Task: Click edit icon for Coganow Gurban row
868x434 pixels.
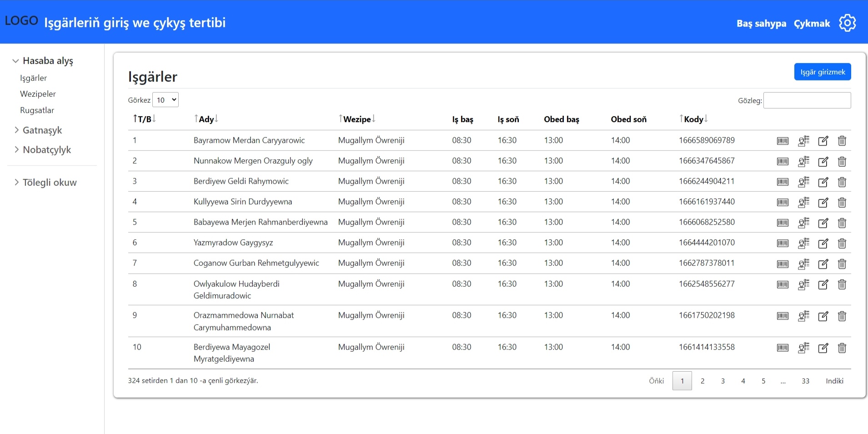Action: pyautogui.click(x=823, y=264)
